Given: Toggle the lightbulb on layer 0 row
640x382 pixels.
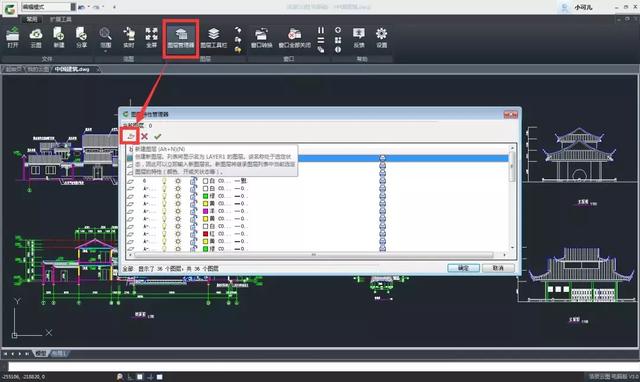Looking at the screenshot, I should [164, 180].
